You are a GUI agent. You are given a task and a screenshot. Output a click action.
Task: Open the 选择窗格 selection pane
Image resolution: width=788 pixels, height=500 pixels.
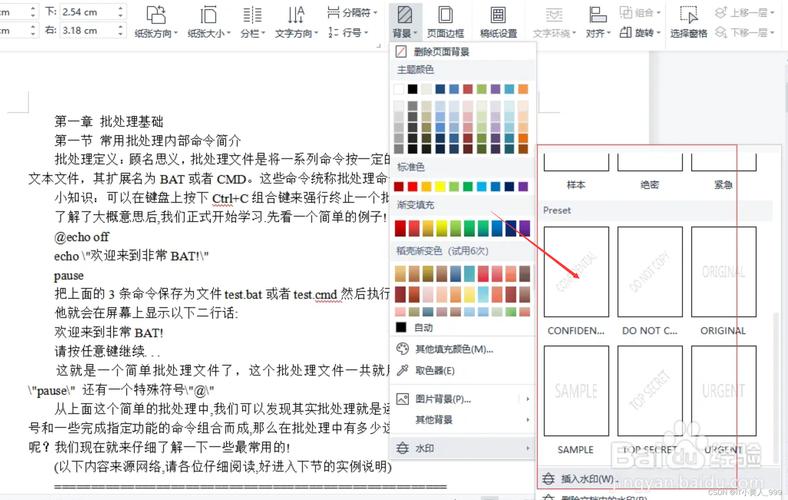coord(688,22)
